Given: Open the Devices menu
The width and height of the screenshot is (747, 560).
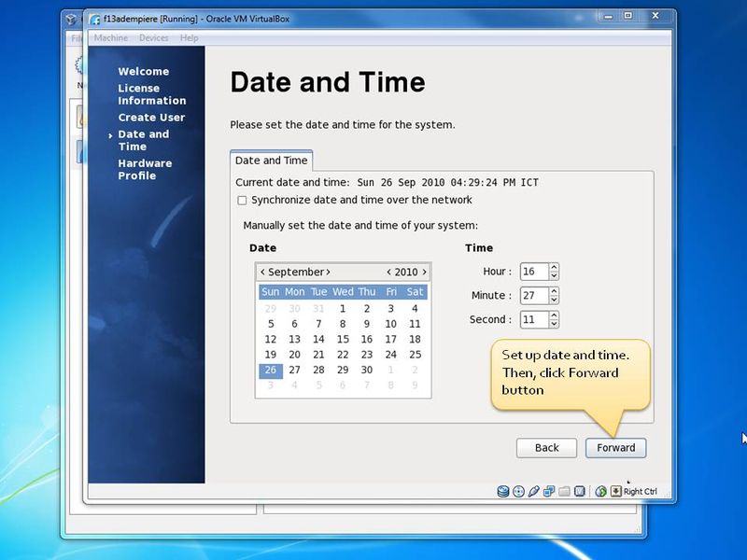Looking at the screenshot, I should pyautogui.click(x=153, y=37).
